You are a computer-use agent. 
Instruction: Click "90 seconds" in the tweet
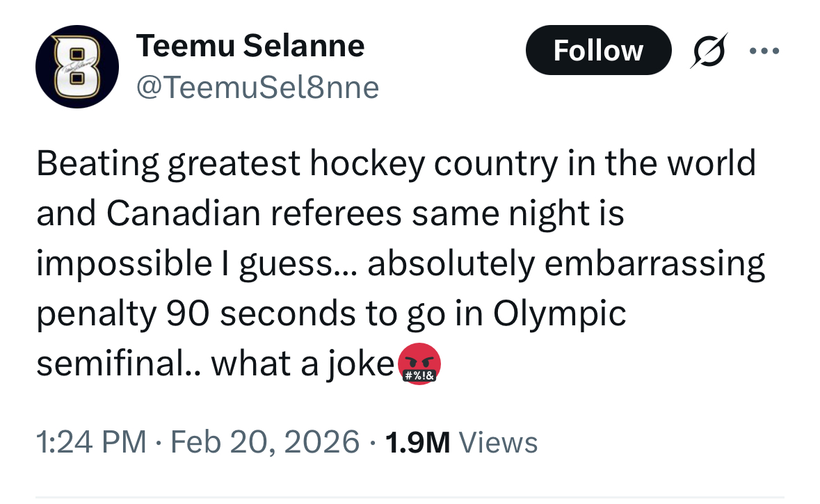pos(250,314)
